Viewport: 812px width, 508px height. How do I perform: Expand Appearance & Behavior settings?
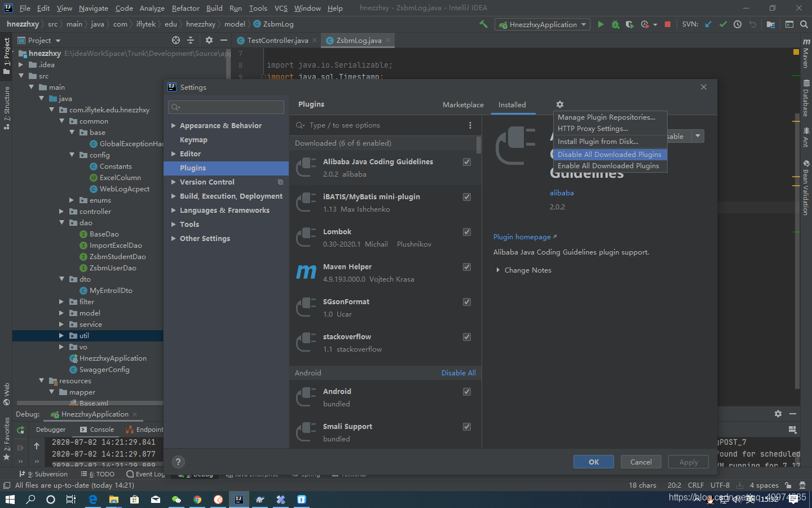point(174,126)
